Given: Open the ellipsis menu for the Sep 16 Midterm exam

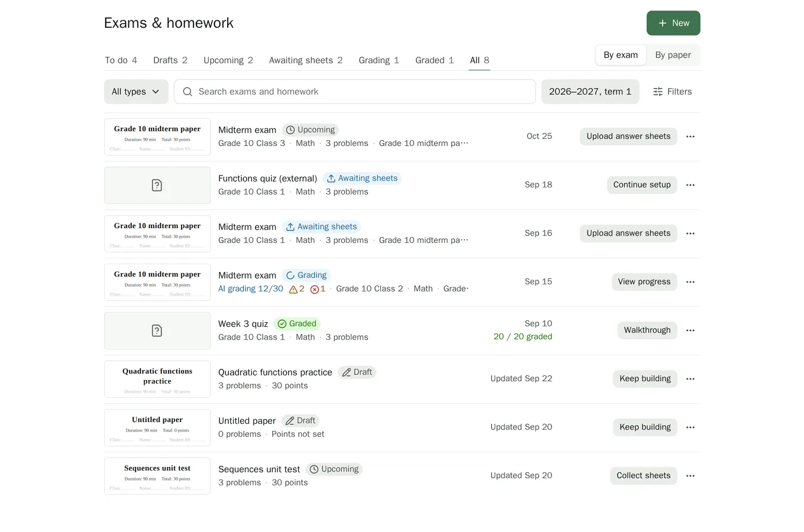Looking at the screenshot, I should click(x=690, y=233).
